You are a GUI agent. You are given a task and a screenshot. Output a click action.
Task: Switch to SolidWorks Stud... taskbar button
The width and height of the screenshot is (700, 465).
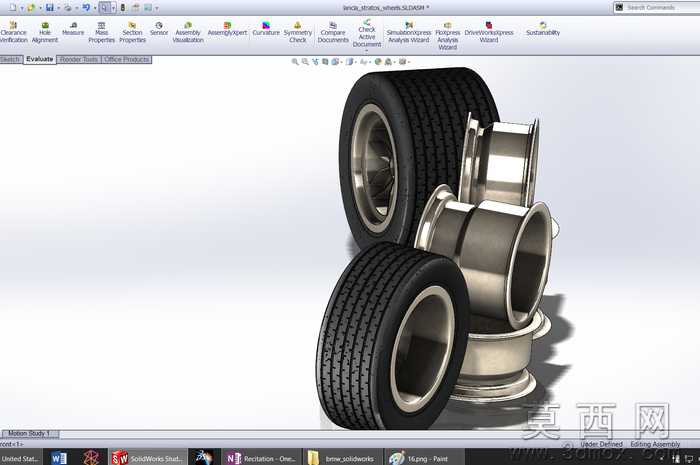[x=148, y=458]
